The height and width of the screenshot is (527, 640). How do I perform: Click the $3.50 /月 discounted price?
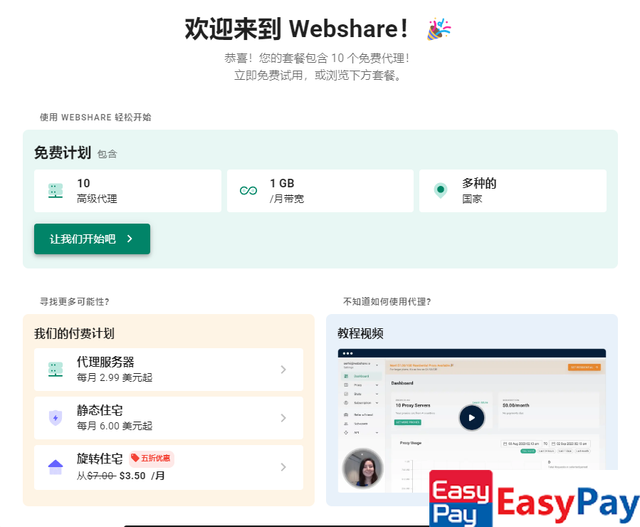pyautogui.click(x=142, y=476)
